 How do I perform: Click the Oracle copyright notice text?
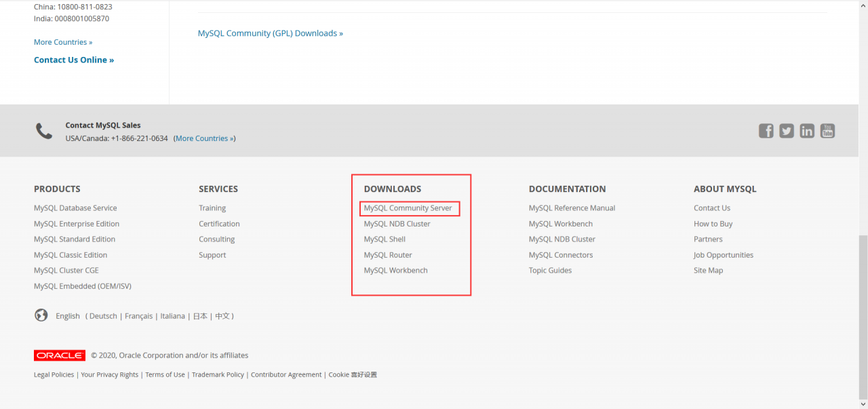(x=170, y=355)
